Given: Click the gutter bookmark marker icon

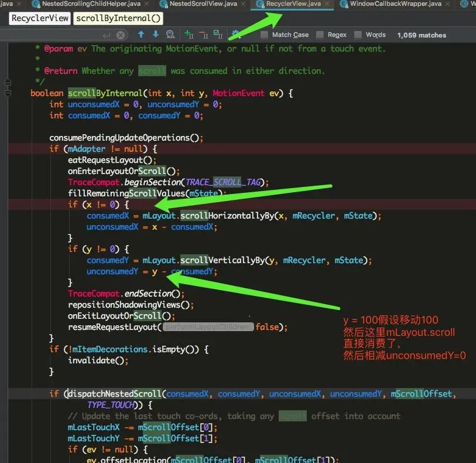Looking at the screenshot, I should click(8, 86).
